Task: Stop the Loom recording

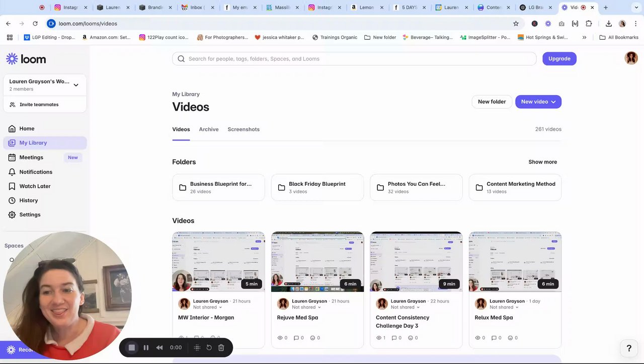Action: click(132, 347)
